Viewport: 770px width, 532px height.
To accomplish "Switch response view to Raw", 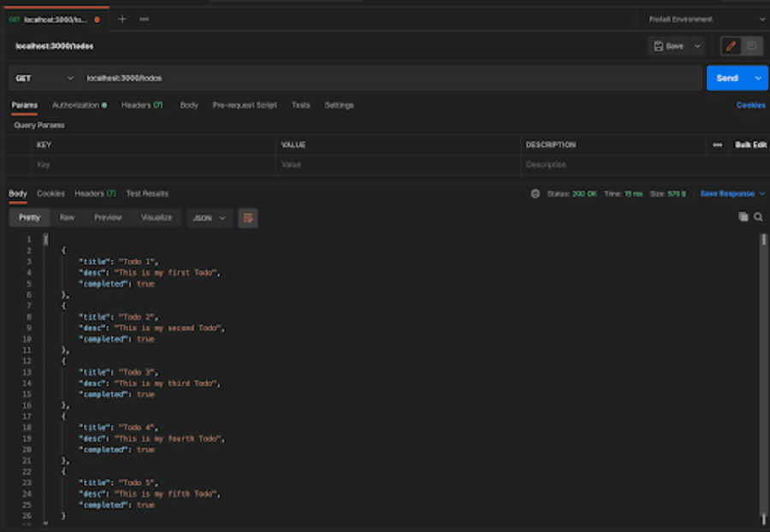I will (67, 218).
